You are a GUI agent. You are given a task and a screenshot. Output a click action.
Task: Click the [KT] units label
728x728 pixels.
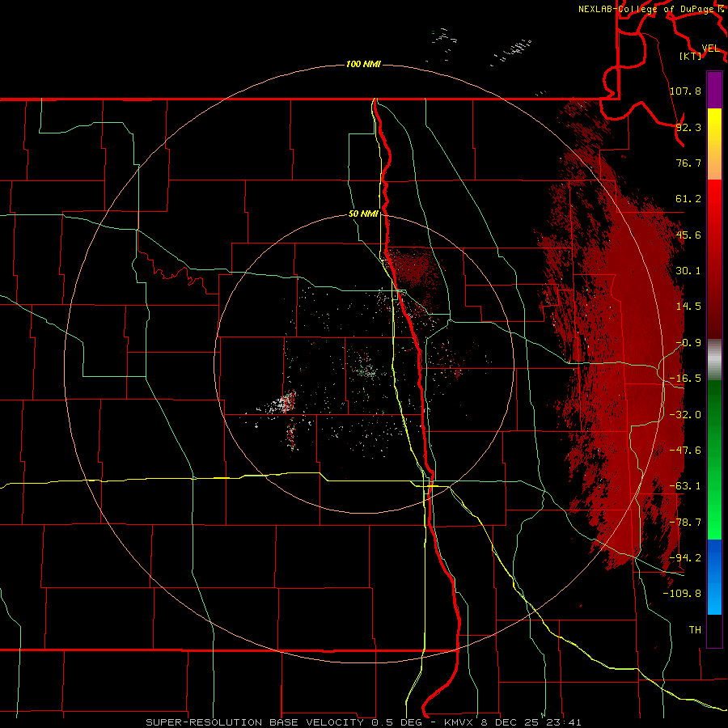point(691,56)
